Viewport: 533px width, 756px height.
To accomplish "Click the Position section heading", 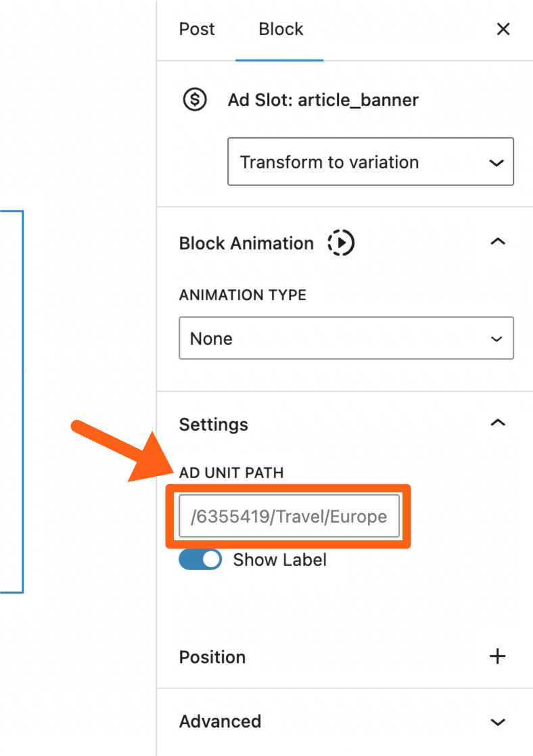I will (x=212, y=657).
